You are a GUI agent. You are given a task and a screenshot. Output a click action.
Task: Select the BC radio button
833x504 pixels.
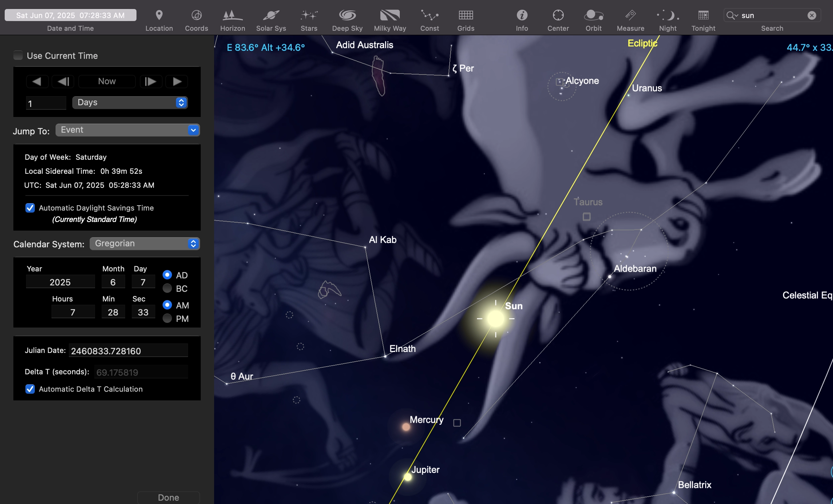[x=167, y=288]
